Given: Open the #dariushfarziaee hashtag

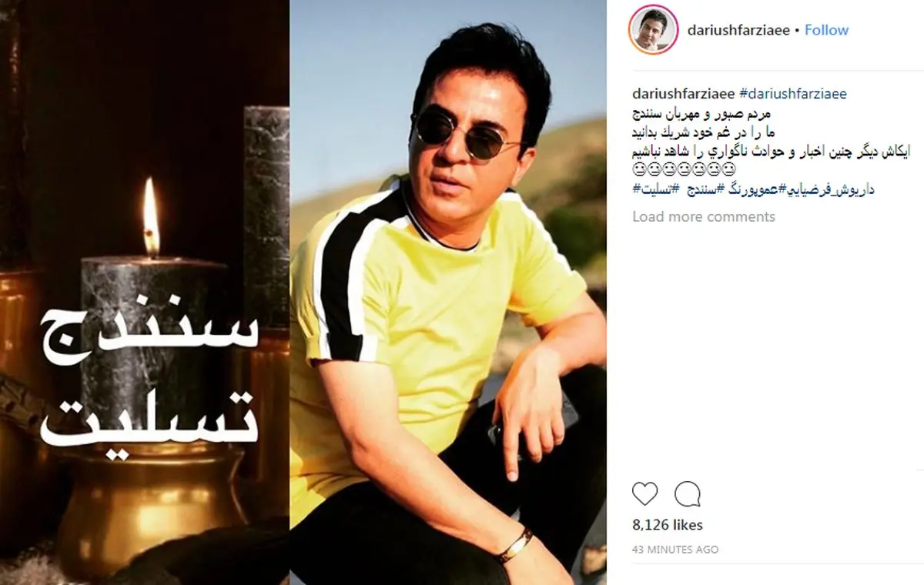Looking at the screenshot, I should [792, 94].
